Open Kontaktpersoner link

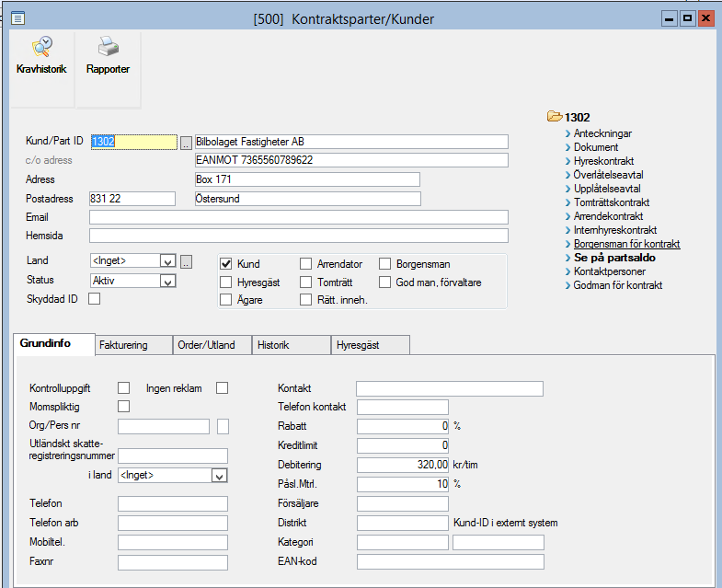click(609, 271)
